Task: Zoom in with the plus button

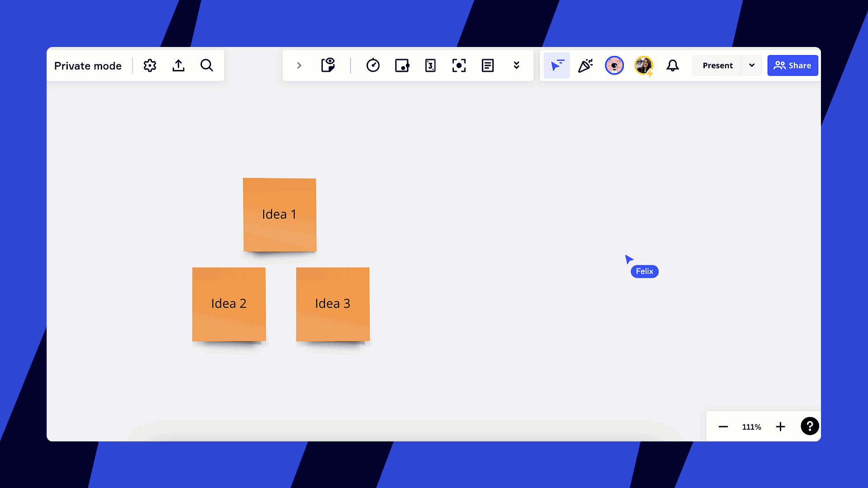Action: pos(780,427)
